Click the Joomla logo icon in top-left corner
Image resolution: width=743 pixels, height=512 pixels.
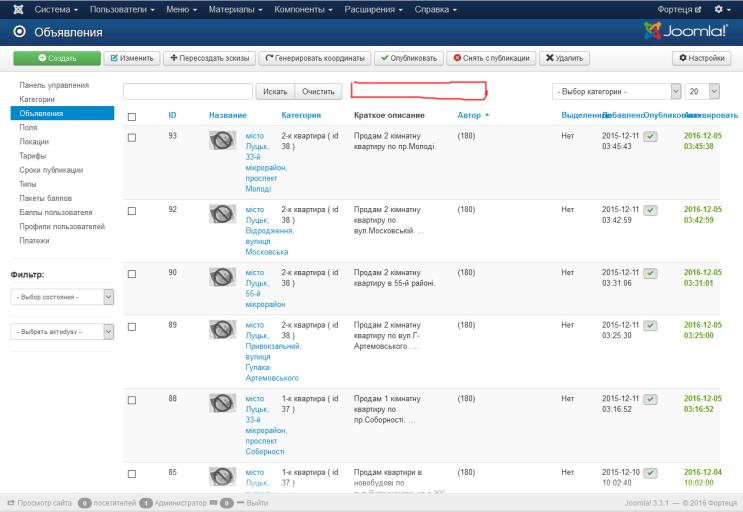click(18, 9)
